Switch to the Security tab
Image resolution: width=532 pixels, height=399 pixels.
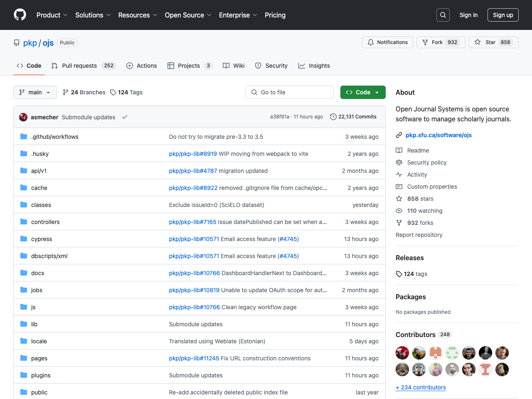coord(271,66)
